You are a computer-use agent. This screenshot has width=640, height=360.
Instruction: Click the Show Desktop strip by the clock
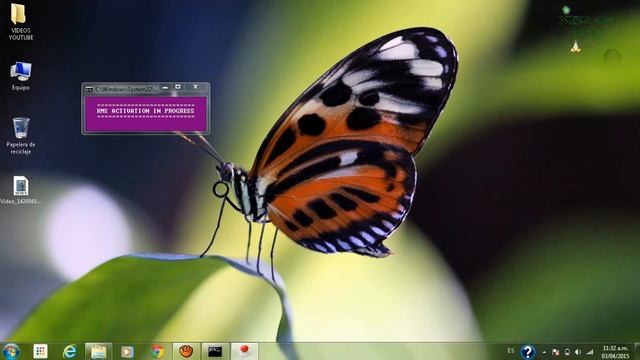pos(637,351)
